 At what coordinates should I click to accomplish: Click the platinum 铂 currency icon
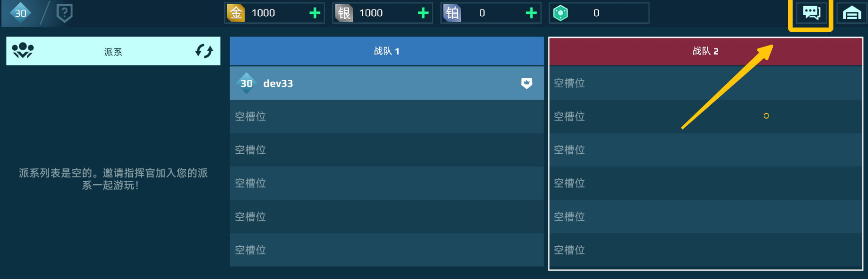(452, 13)
